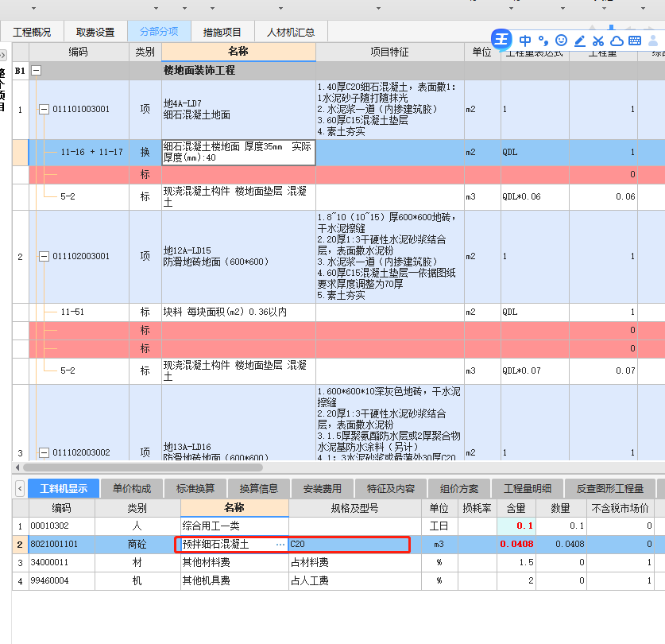Click the input method logo icon

click(x=501, y=40)
